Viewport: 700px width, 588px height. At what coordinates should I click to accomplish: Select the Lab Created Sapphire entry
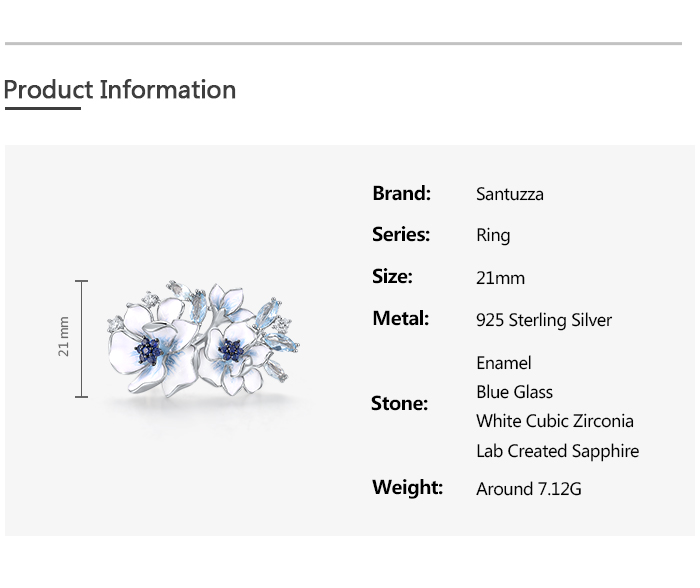click(557, 451)
